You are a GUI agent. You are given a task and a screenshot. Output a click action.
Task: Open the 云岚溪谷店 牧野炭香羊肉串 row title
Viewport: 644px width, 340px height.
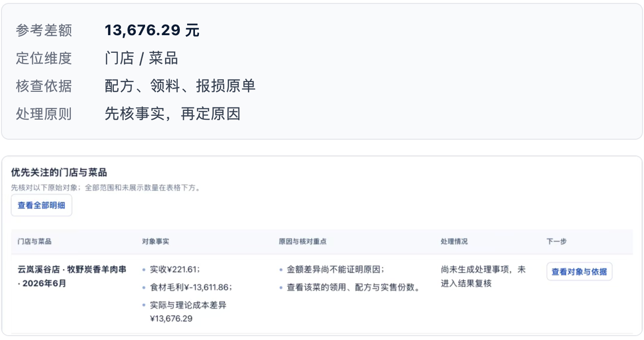(x=72, y=276)
